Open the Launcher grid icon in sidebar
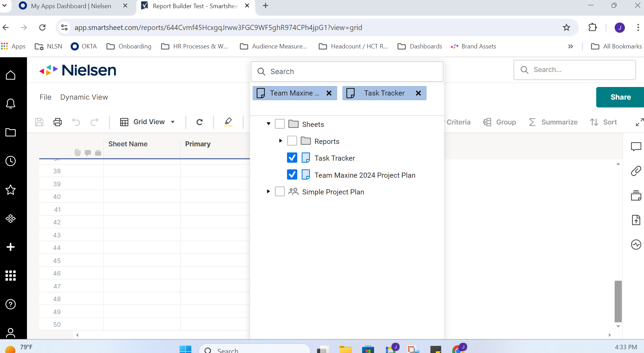Screen dimensions: 644x353 point(11,276)
